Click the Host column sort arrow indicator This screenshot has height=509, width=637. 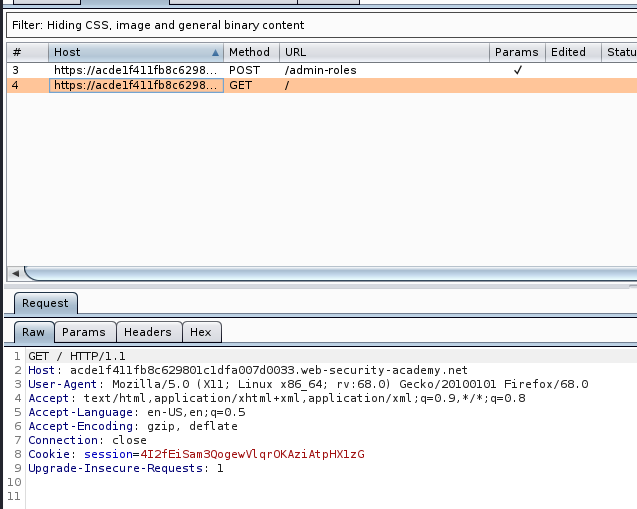pyautogui.click(x=215, y=53)
